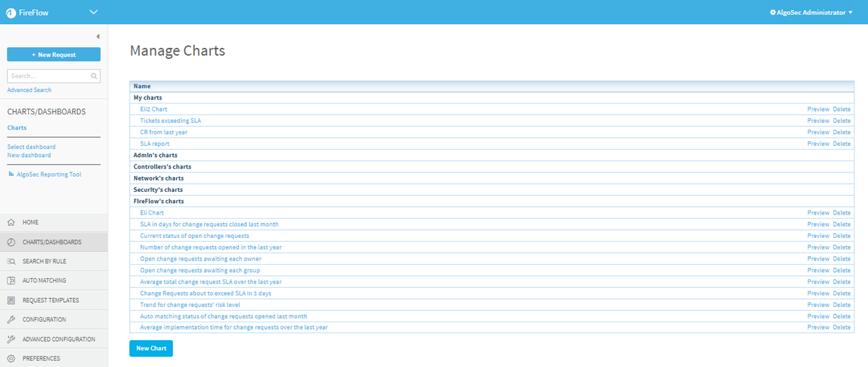Viewport: 868px width, 367px height.
Task: Open the Charts/Dashboards menu item
Action: point(52,242)
